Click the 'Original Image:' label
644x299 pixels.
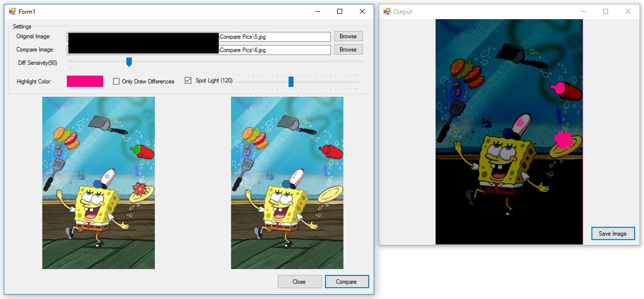(x=33, y=36)
